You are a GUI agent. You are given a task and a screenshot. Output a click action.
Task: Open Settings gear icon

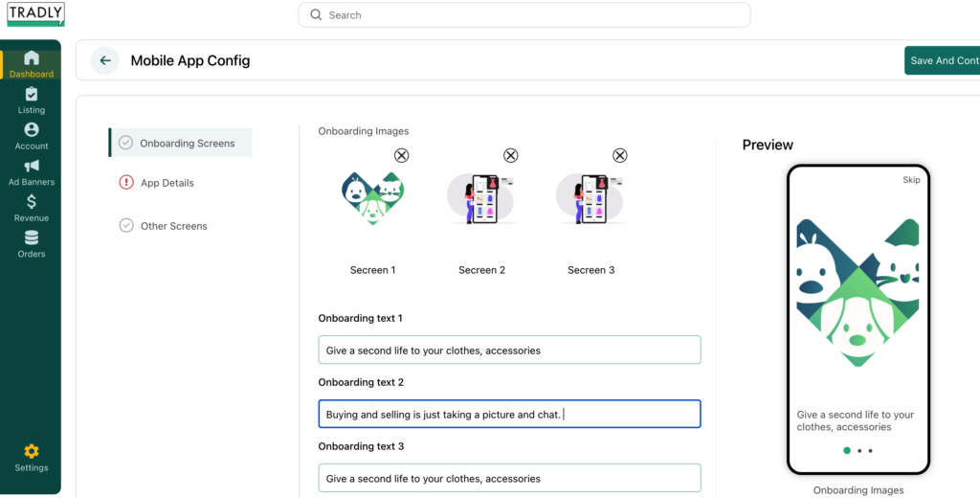click(32, 452)
